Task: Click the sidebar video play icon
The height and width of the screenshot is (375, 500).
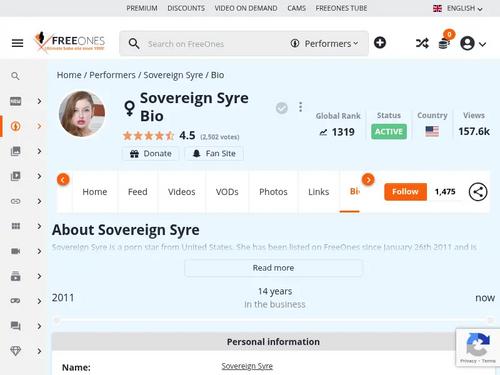Action: pos(15,176)
